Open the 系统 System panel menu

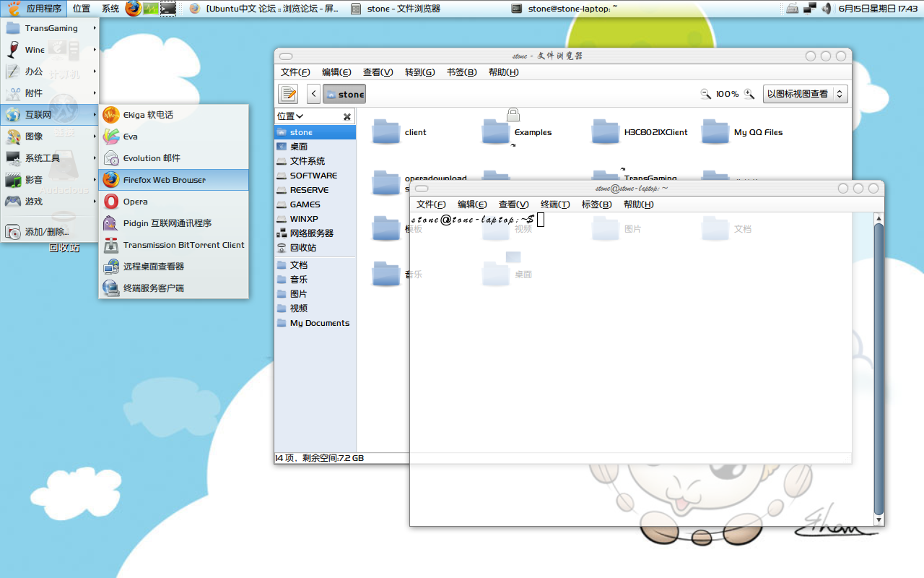[110, 9]
